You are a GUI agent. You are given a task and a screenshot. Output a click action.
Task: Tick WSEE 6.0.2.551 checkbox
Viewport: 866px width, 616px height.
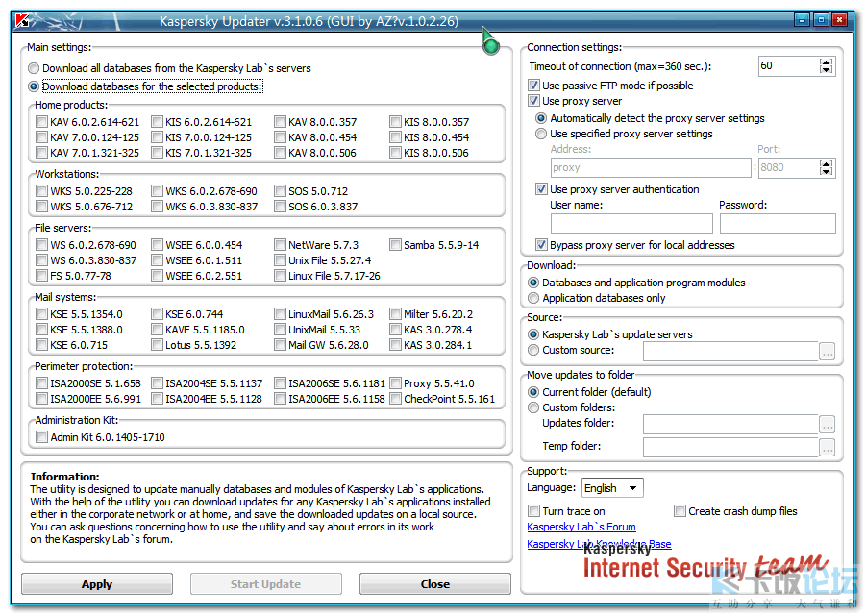click(x=157, y=276)
